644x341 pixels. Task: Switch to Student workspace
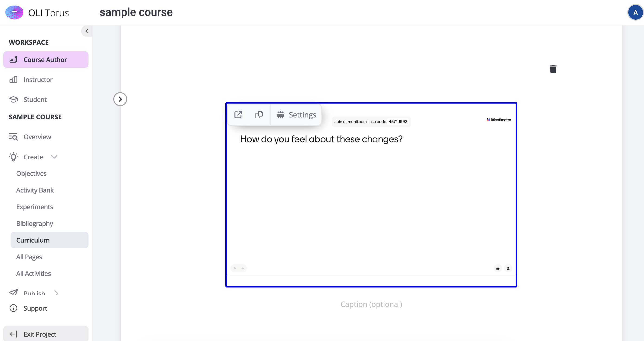pos(35,100)
